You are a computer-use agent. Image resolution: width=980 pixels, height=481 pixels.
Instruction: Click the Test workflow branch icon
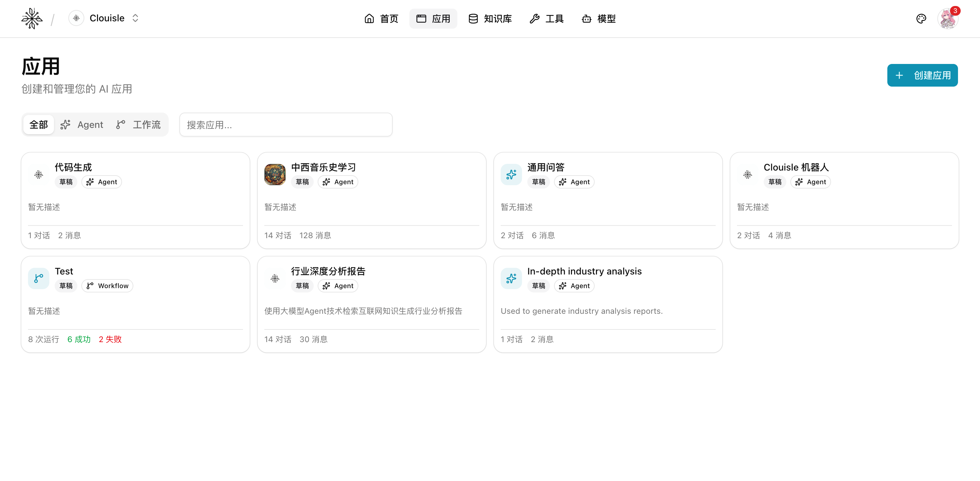(x=38, y=278)
